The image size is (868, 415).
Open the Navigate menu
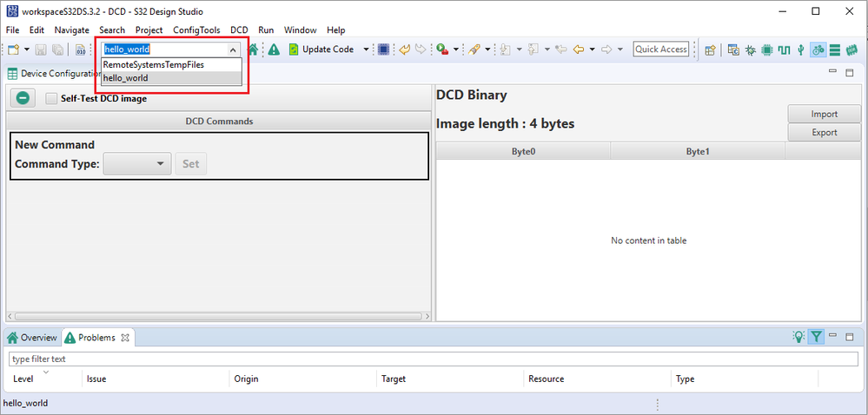[x=71, y=30]
